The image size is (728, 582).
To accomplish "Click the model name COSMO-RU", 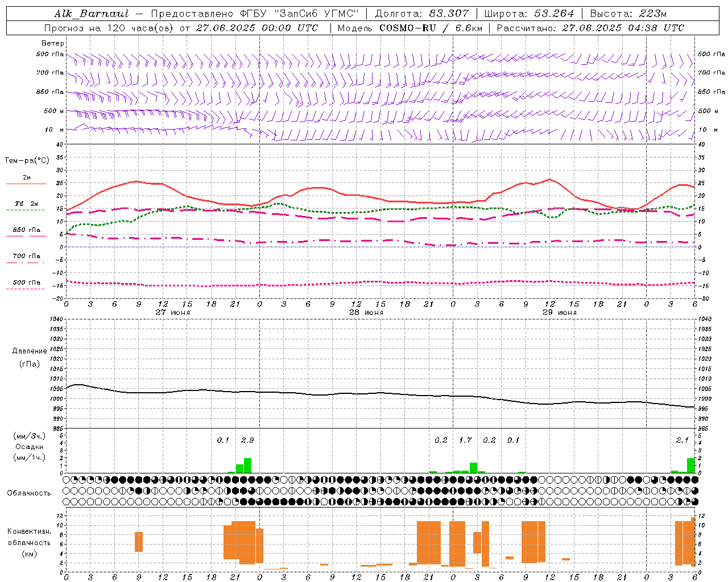I will pyautogui.click(x=408, y=28).
